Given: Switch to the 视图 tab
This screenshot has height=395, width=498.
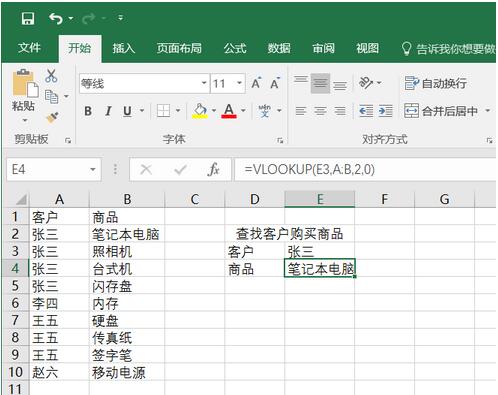Looking at the screenshot, I should [x=367, y=48].
